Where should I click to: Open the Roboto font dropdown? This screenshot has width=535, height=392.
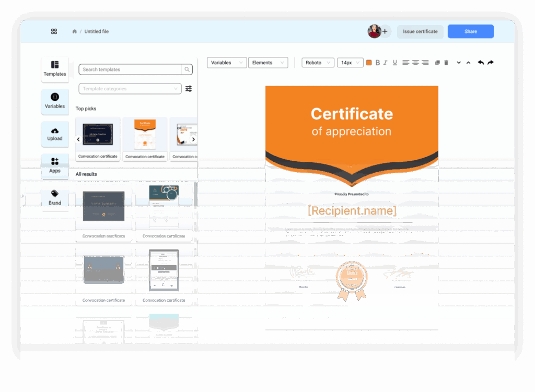point(318,63)
